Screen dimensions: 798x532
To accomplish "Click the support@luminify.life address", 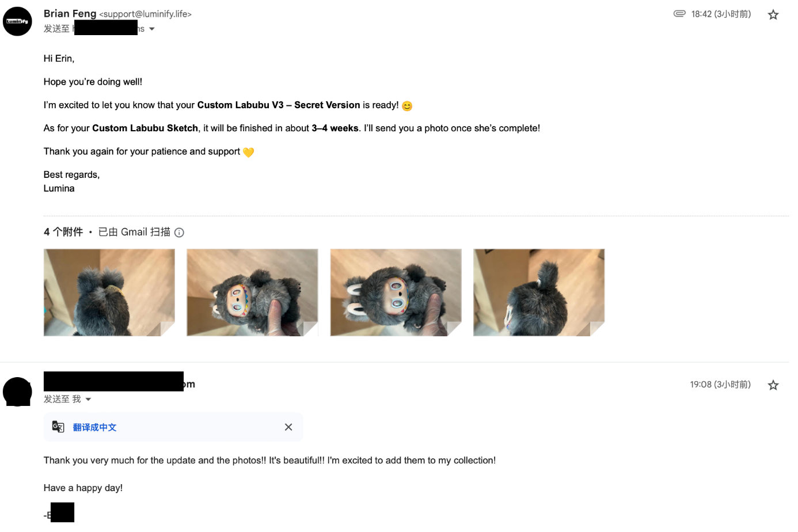I will [145, 14].
